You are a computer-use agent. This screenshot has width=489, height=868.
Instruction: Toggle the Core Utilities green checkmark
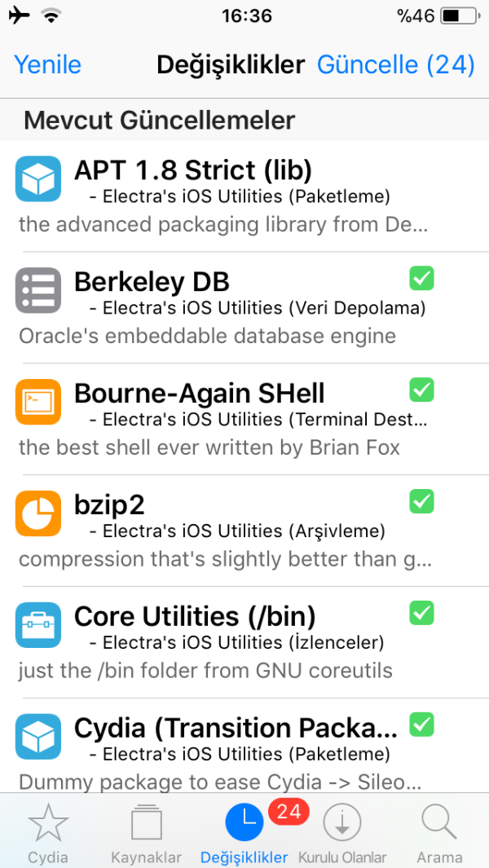pyautogui.click(x=421, y=613)
